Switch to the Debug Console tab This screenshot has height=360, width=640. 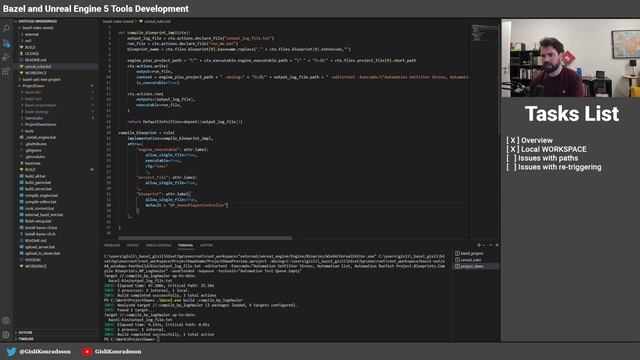click(x=158, y=245)
